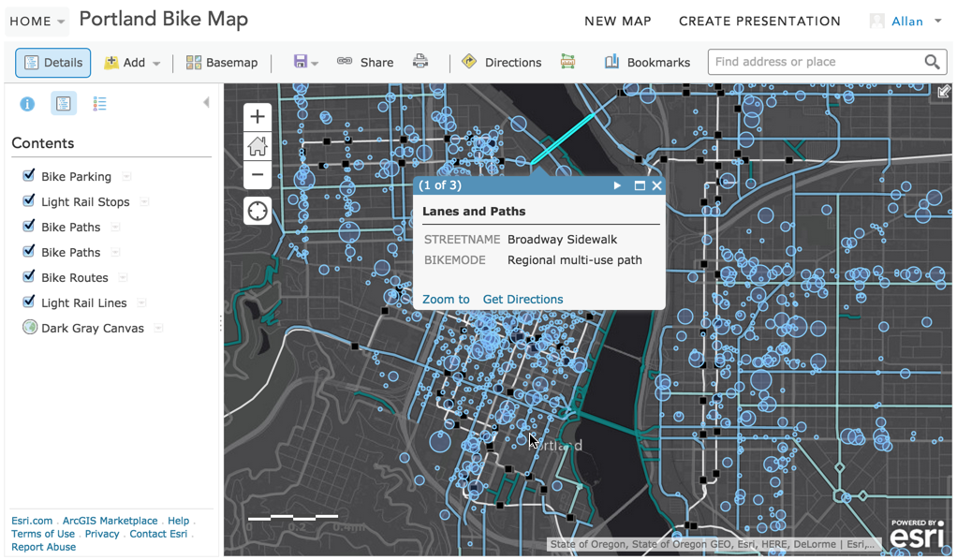The height and width of the screenshot is (560, 957).
Task: Uncheck Bike Paths layer just above Bike Routes
Action: 28,252
